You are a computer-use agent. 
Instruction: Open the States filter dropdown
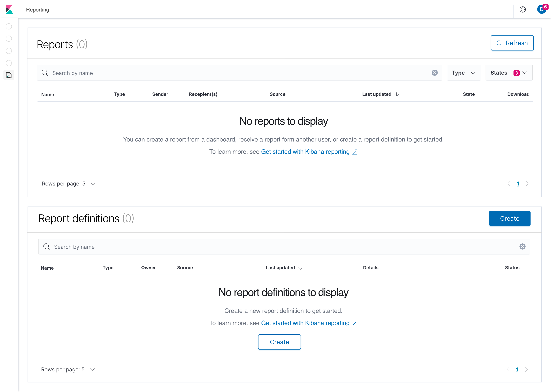coord(509,73)
